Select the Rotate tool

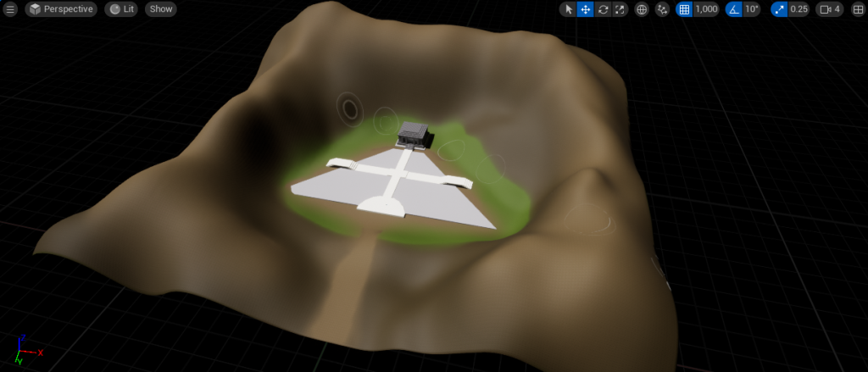pos(603,9)
